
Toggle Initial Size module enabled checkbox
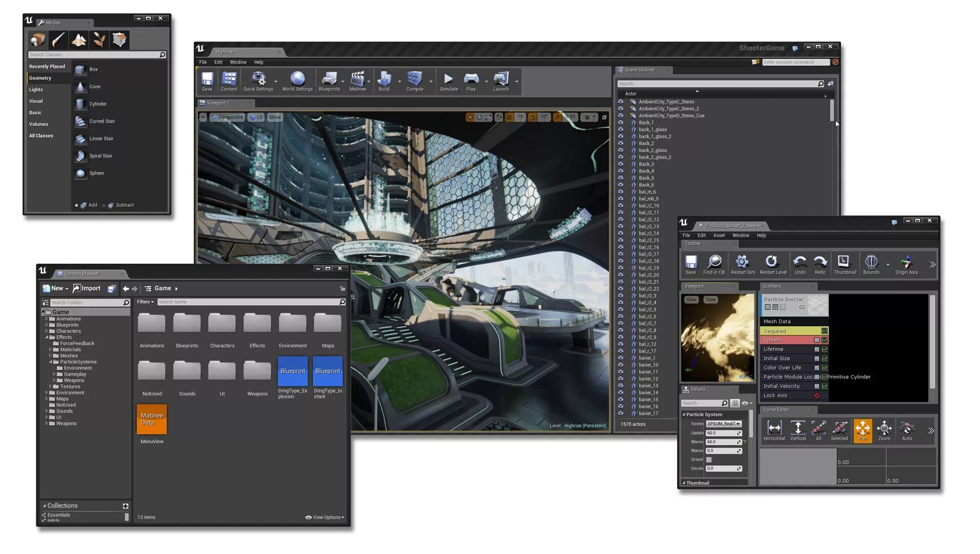(x=816, y=359)
